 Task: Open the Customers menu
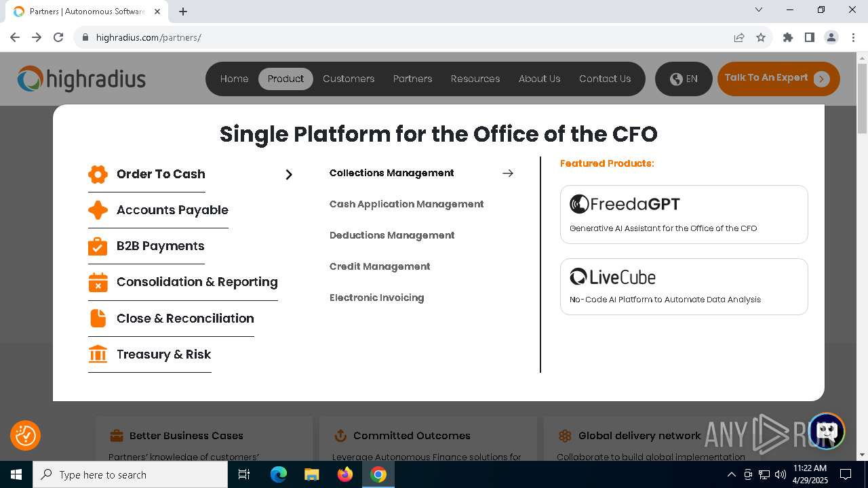pyautogui.click(x=349, y=79)
